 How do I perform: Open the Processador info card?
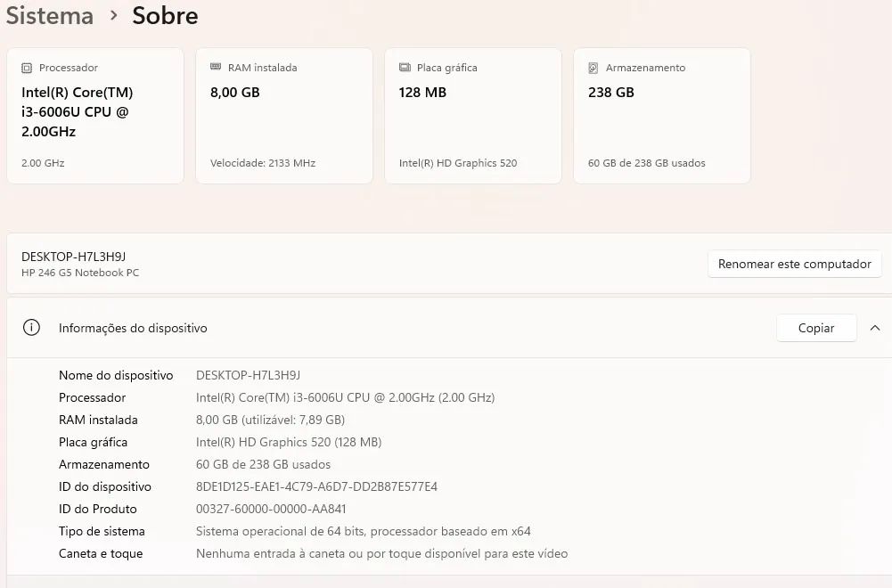95,116
